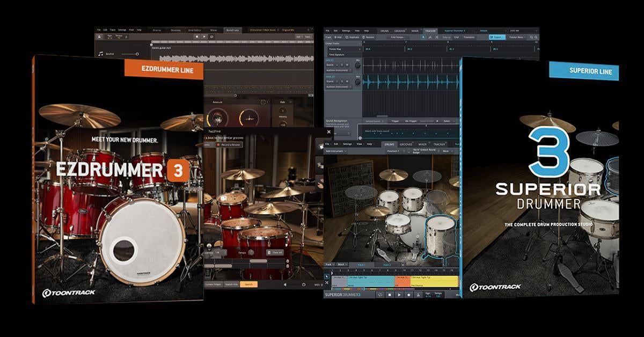
Task: Open the EZdrummer 3 Main Room preset dropdown
Action: coord(264,30)
